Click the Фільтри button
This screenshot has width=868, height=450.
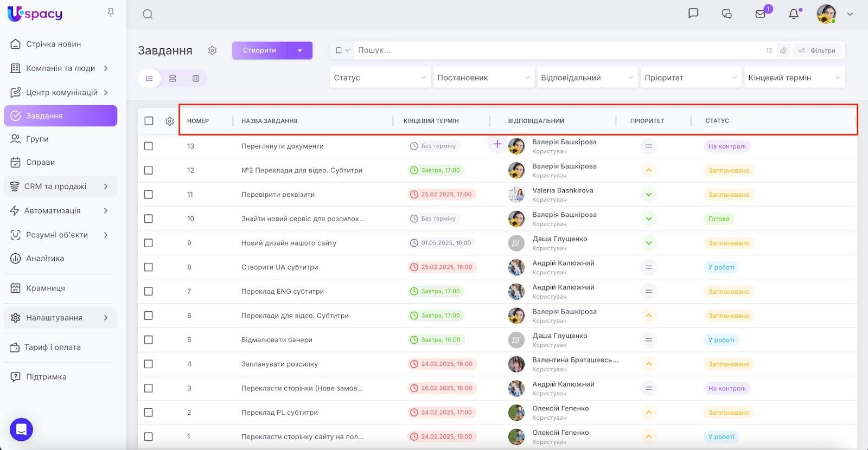(817, 50)
